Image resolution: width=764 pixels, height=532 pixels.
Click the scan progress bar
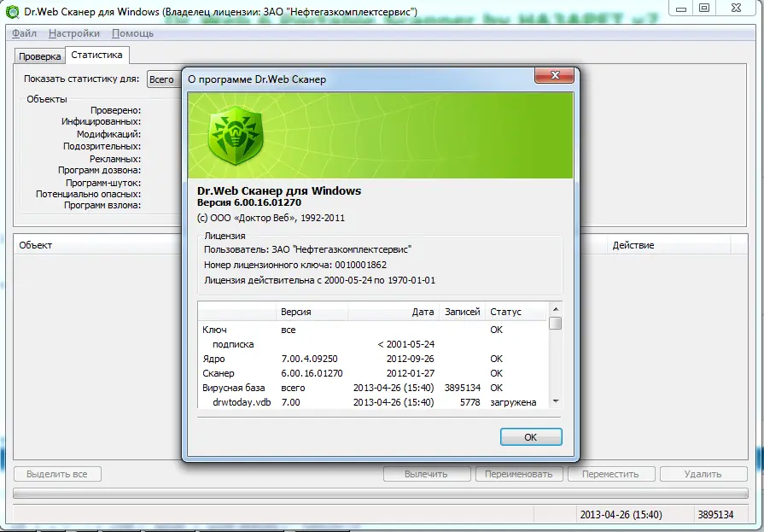[381, 494]
